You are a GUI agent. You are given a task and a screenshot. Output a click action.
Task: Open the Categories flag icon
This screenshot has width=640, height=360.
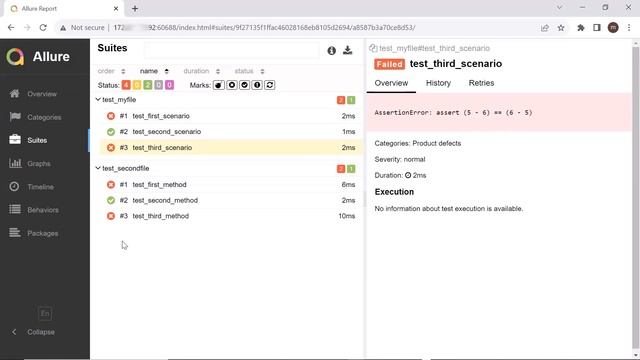tap(15, 117)
